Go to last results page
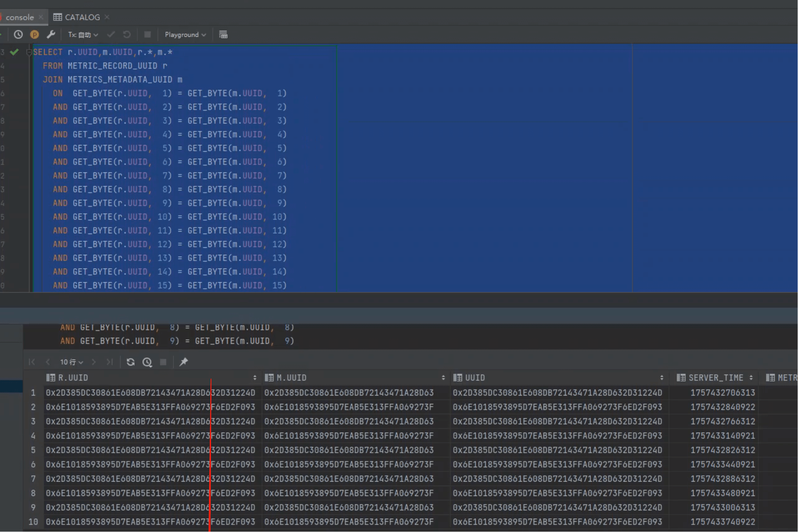The height and width of the screenshot is (532, 798). click(x=110, y=362)
